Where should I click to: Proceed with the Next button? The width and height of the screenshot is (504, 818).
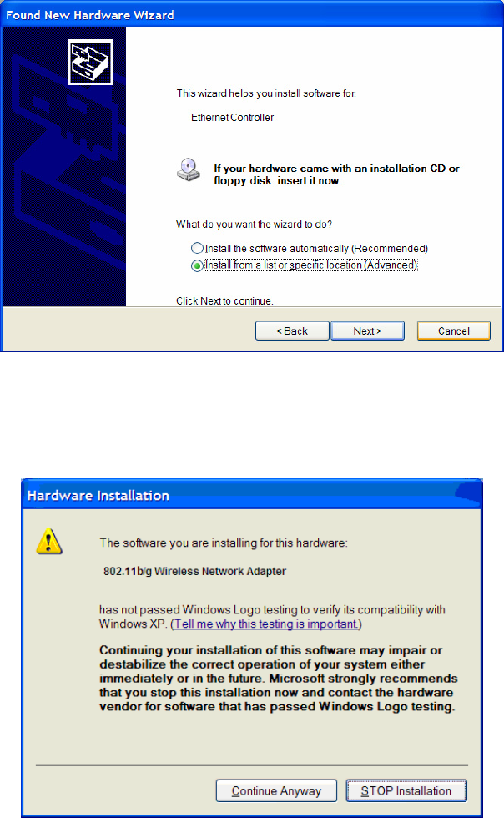coord(367,331)
